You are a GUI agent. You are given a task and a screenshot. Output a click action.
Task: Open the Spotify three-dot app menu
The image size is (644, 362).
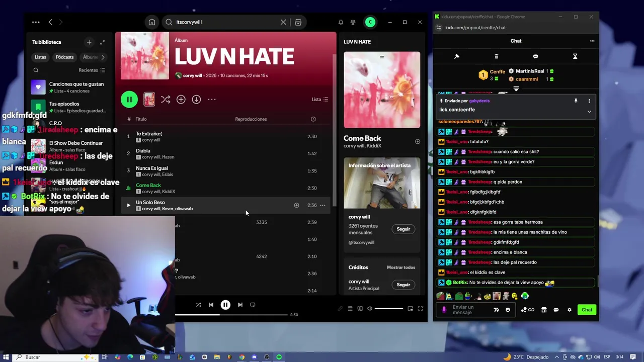pos(36,22)
